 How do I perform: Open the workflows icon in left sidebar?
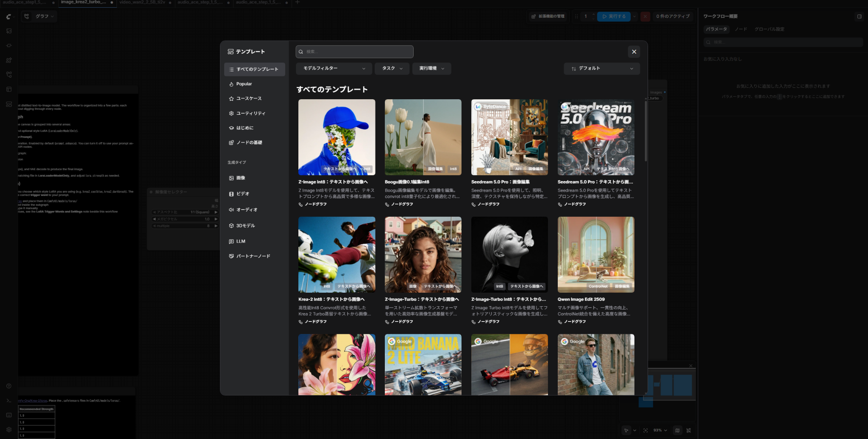[9, 75]
